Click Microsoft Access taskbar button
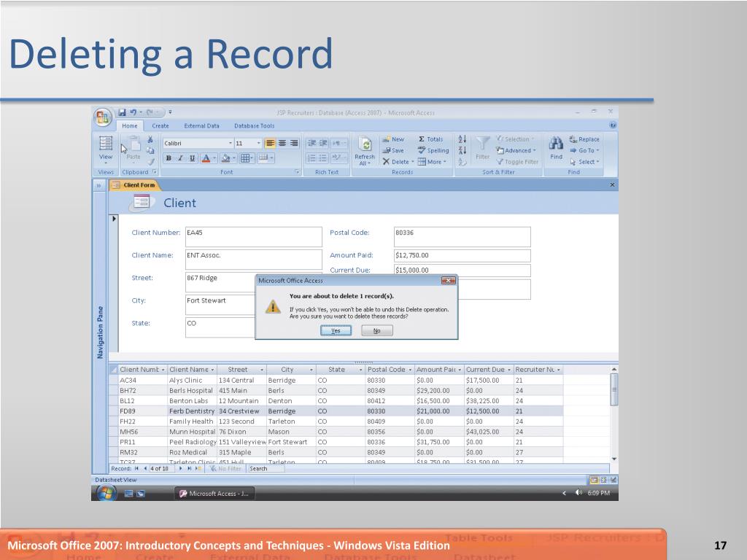The height and width of the screenshot is (560, 747). 214,494
